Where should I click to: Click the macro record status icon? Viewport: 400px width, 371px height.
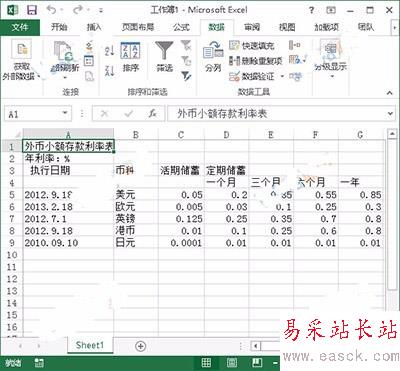point(39,363)
